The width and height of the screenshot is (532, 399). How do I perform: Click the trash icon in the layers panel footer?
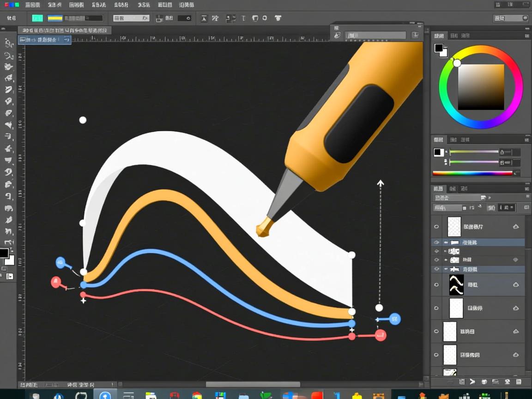click(519, 382)
